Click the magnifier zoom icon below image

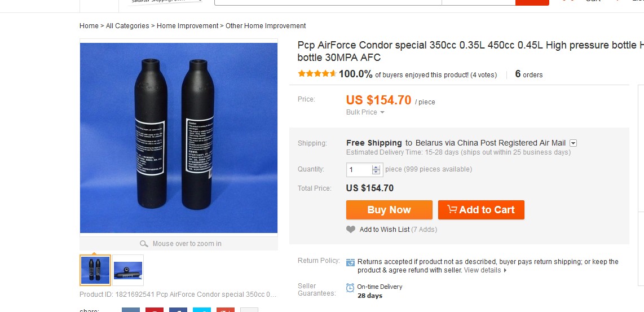(x=144, y=244)
